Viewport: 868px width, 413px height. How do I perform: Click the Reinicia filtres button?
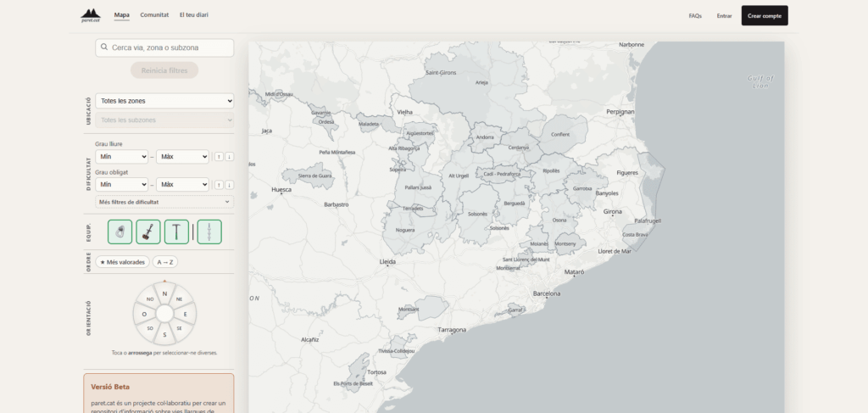pyautogui.click(x=164, y=70)
